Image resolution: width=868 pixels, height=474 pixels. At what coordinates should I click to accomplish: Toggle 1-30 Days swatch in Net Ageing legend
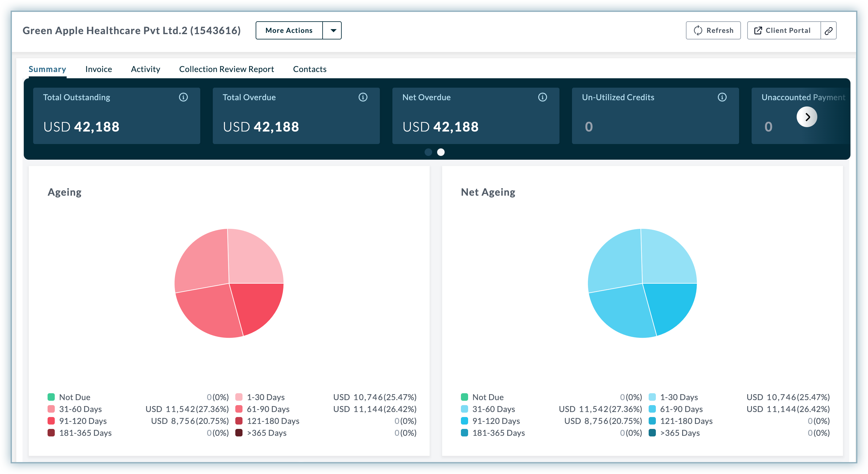652,397
